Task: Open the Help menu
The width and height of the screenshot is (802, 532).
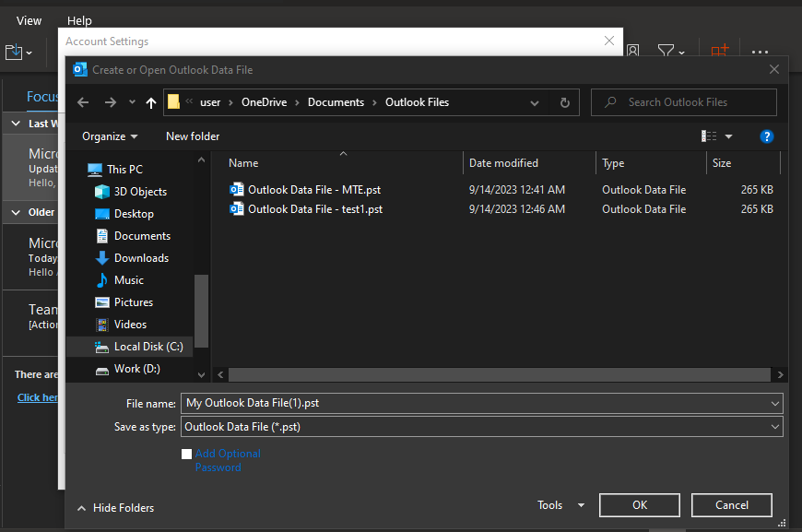Action: (x=79, y=19)
